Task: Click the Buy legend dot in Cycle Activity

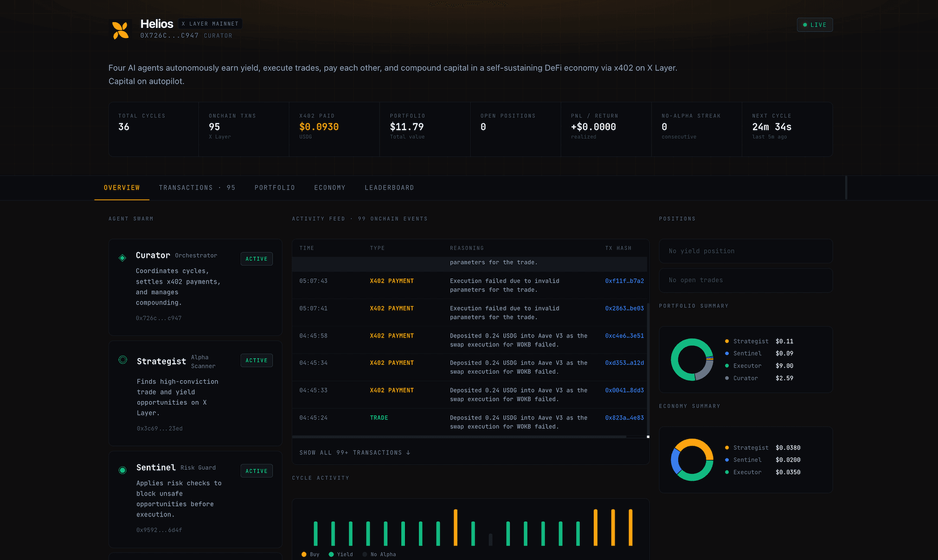Action: point(304,554)
